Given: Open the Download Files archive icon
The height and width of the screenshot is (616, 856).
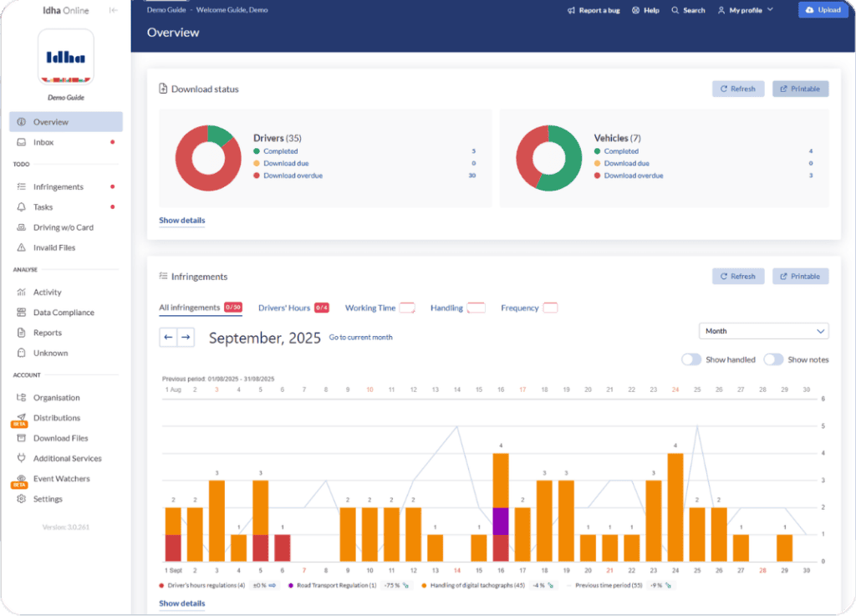Looking at the screenshot, I should (21, 438).
